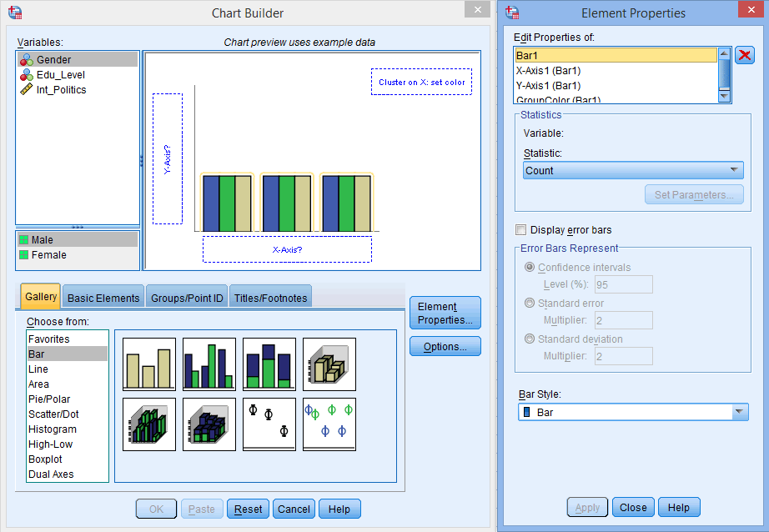Select the simple error bar chart icon
This screenshot has width=769, height=532.
pyautogui.click(x=269, y=424)
